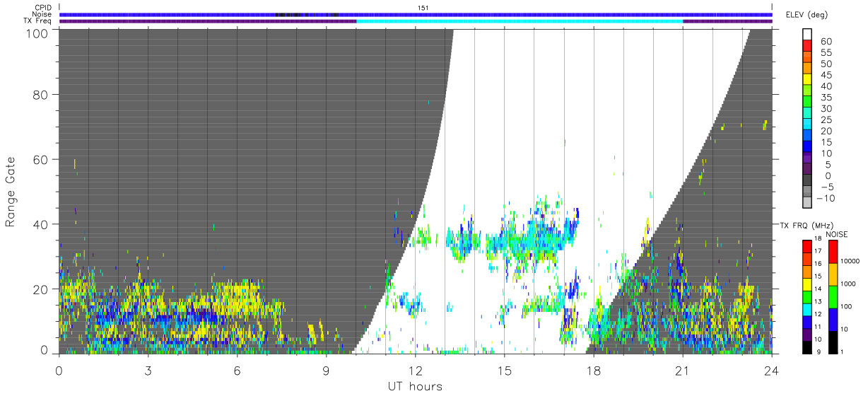Image resolution: width=868 pixels, height=401 pixels.
Task: Click the −10 label in elevation legend
Action: coord(824,198)
